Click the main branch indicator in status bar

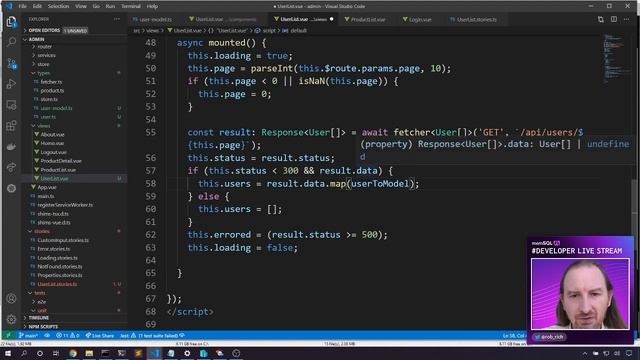point(28,336)
